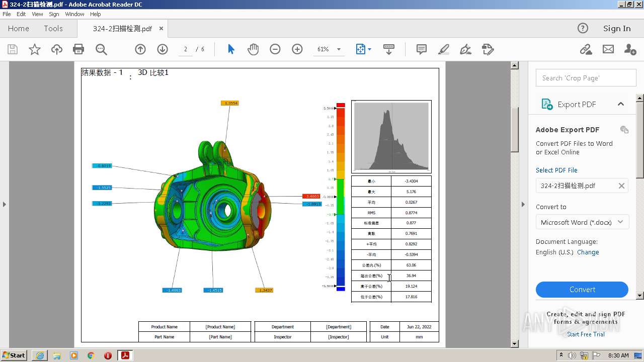Open the Sign pen tool
644x362 pixels.
click(466, 49)
